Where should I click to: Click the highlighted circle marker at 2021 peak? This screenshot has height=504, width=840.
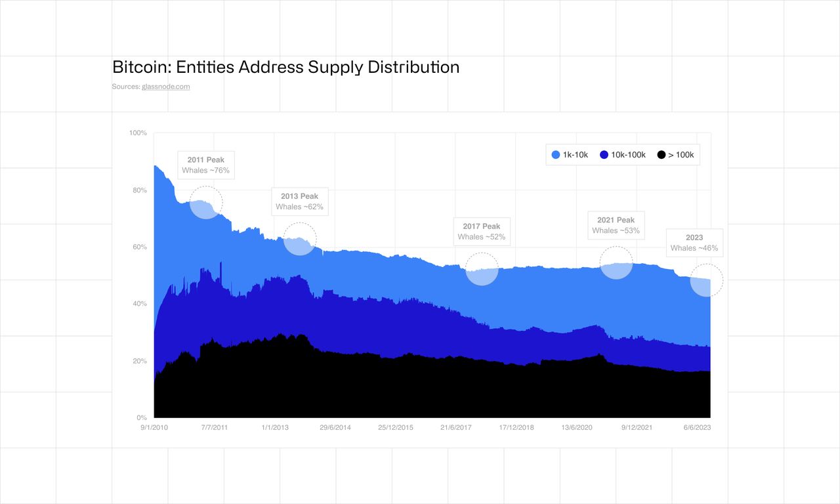[x=616, y=262]
